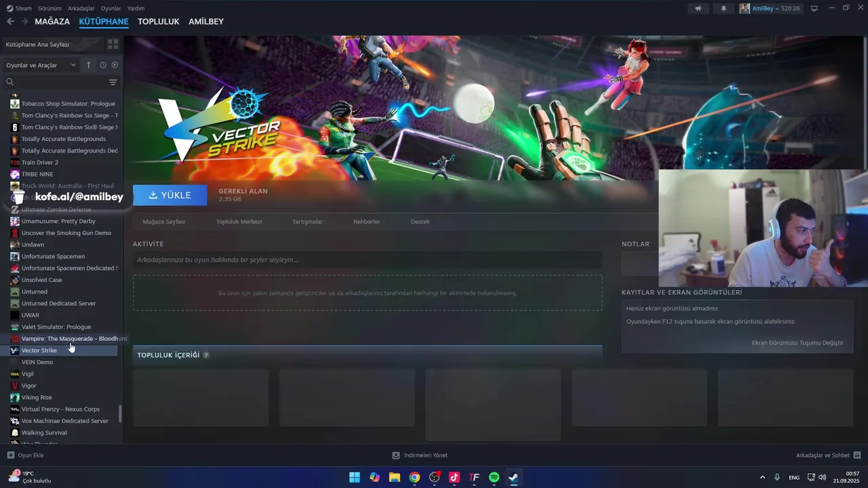Go forward with the right arrow

tap(24, 22)
